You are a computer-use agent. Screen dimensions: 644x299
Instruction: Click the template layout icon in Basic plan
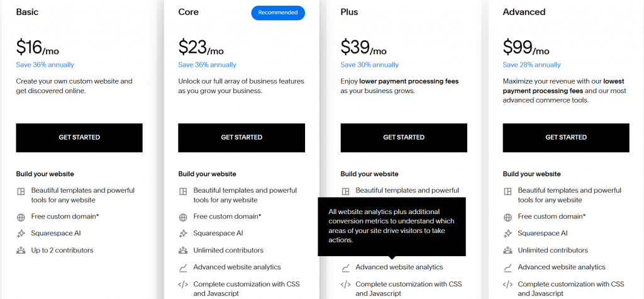tap(21, 191)
